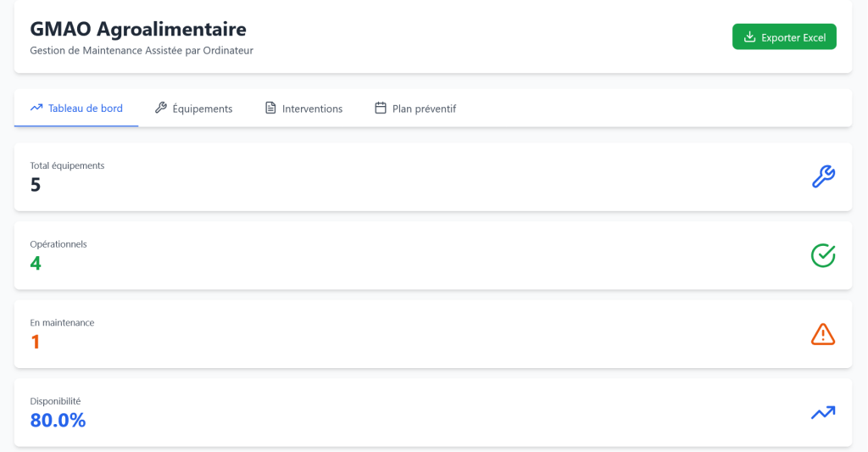Click the Total équipements count of 5
Viewport: 868px width, 452px height.
tap(36, 184)
